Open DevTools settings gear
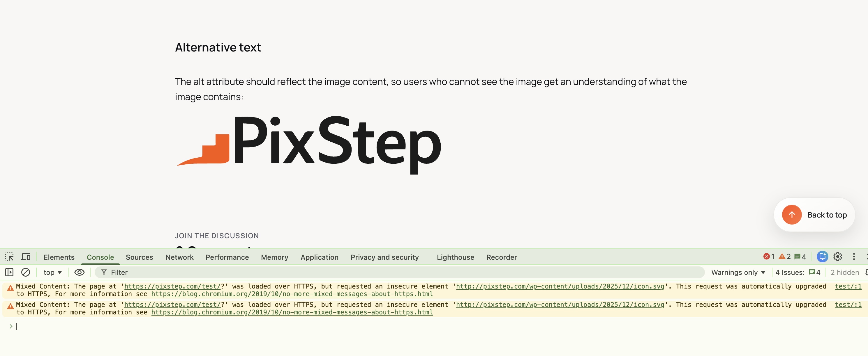This screenshot has width=868, height=356. coord(838,257)
